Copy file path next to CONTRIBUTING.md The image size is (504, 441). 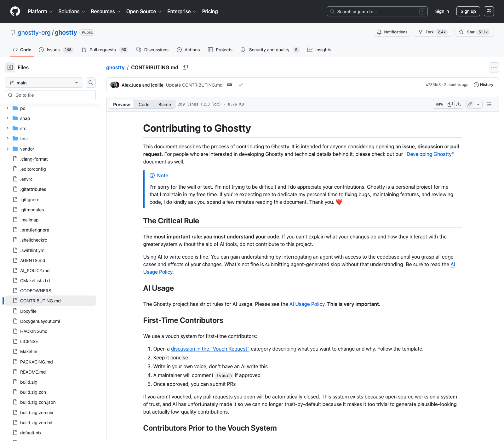tap(185, 67)
